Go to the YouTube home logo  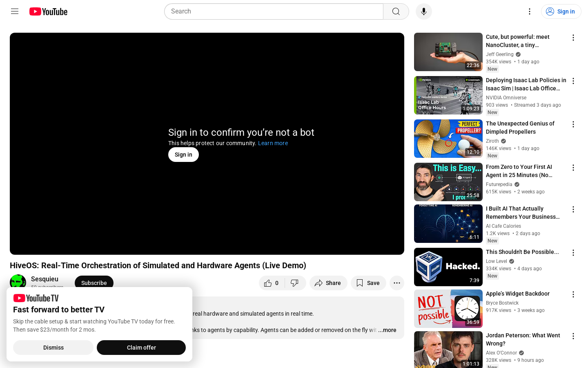click(48, 11)
